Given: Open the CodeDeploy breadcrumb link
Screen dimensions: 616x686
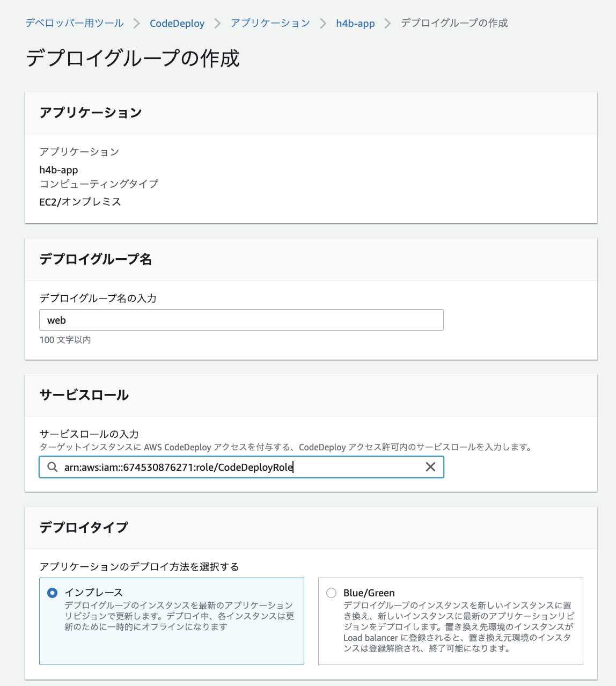Looking at the screenshot, I should tap(177, 23).
